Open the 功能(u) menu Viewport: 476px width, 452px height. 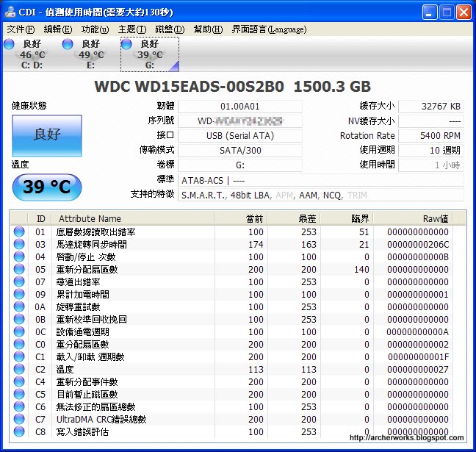[x=95, y=29]
